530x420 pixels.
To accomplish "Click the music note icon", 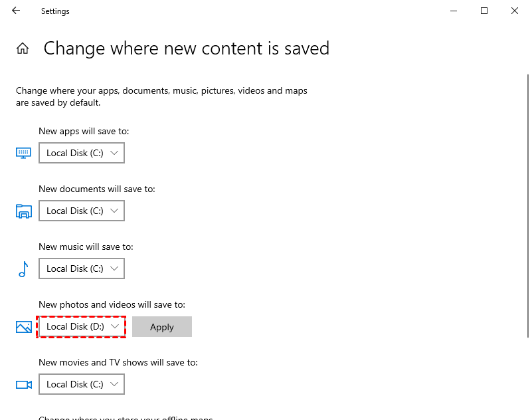I will pos(24,269).
